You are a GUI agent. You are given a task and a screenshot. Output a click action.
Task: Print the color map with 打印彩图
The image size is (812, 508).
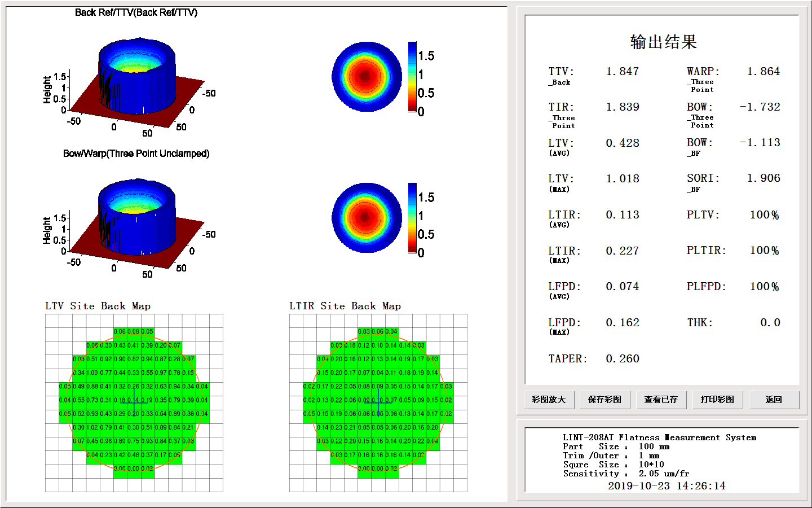(717, 400)
